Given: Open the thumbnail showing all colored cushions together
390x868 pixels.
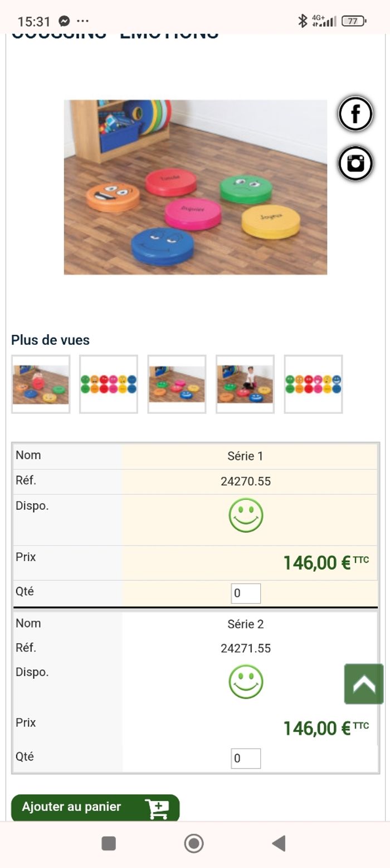Looking at the screenshot, I should (108, 384).
